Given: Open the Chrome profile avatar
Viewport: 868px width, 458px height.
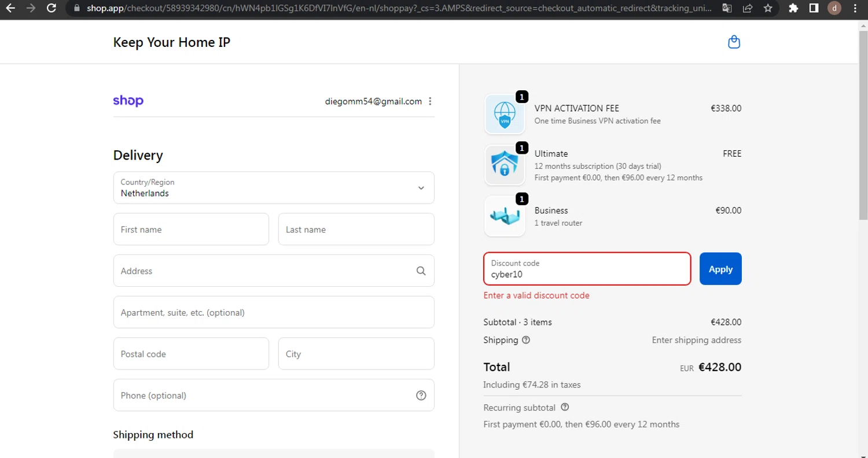Looking at the screenshot, I should coord(834,8).
